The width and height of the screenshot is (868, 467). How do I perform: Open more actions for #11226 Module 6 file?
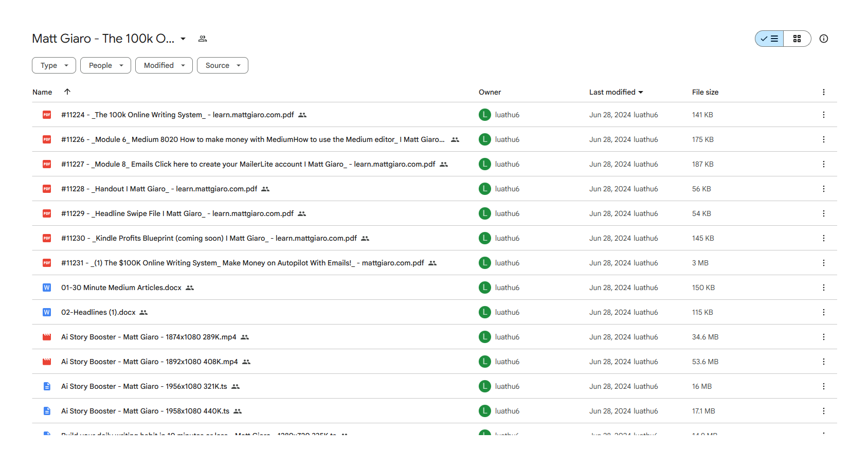click(824, 139)
